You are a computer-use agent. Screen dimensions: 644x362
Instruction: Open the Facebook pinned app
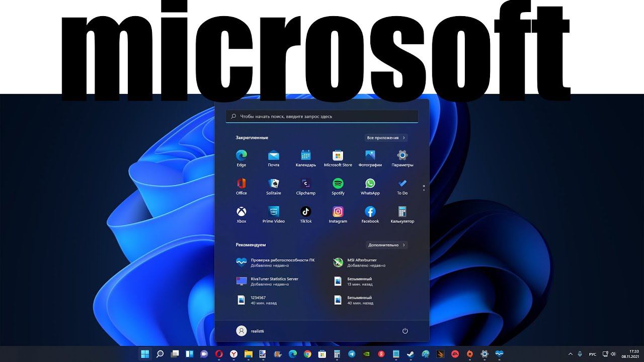[370, 214]
